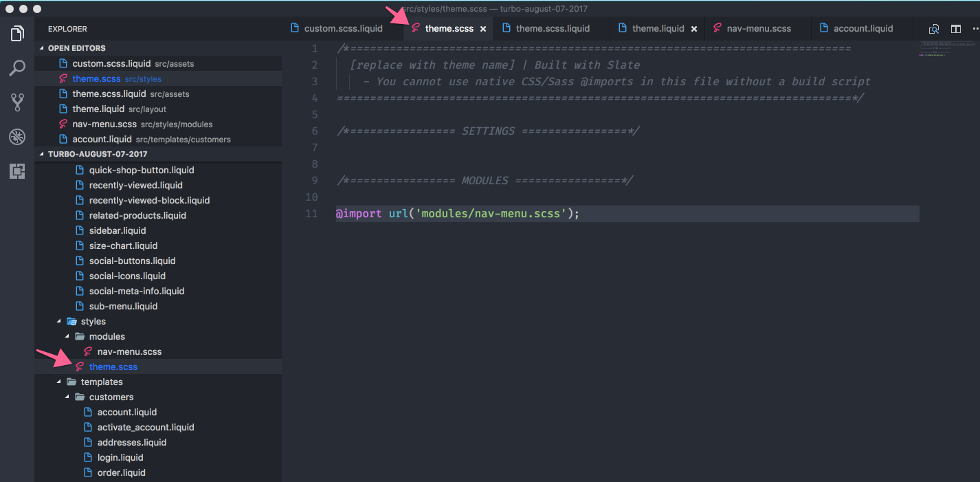Click the Split Editor icon
This screenshot has width=980, height=482.
click(x=956, y=29)
